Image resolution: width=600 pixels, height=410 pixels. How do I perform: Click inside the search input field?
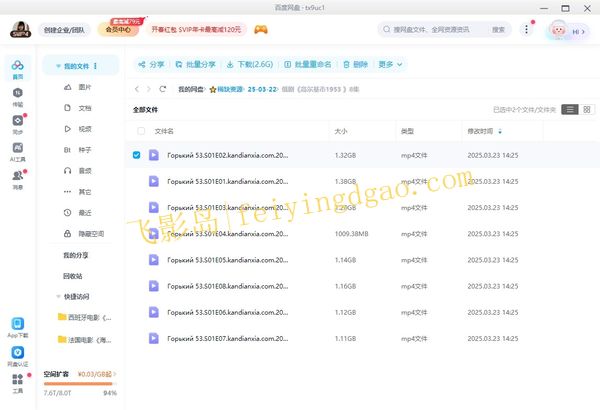pos(432,29)
